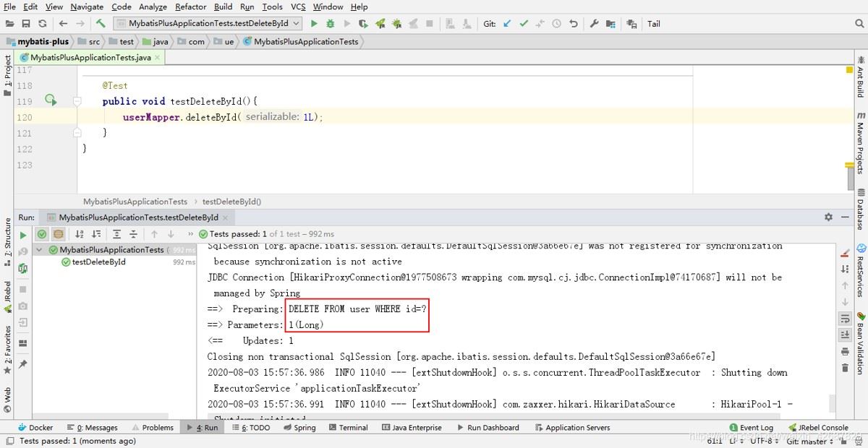This screenshot has height=448, width=868.
Task: Click the Git Commit checkmark icon
Action: pos(524,24)
